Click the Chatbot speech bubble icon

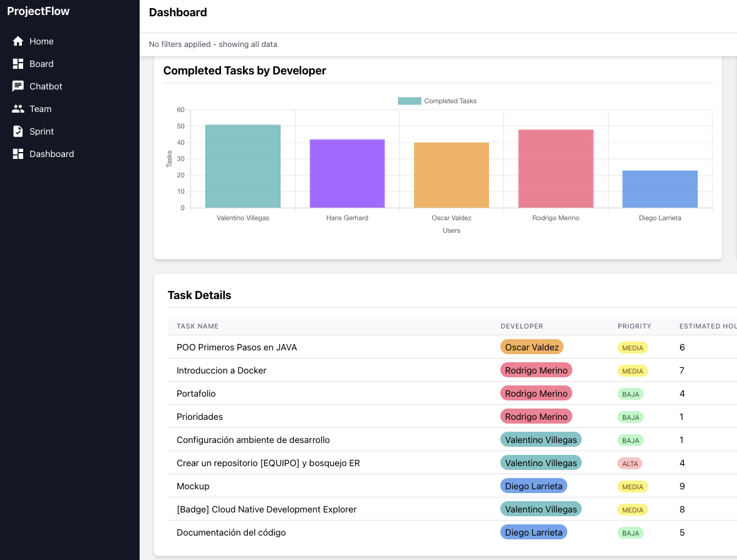click(x=18, y=86)
